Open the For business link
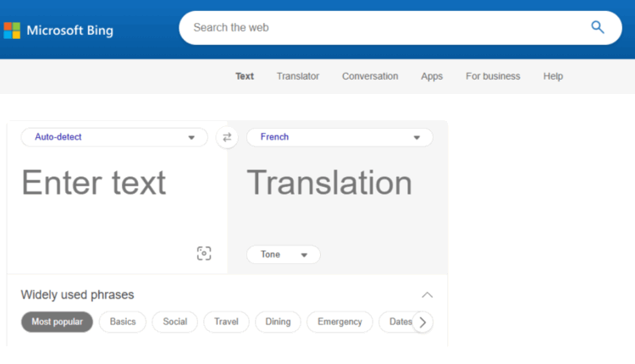This screenshot has width=635, height=364. point(493,76)
